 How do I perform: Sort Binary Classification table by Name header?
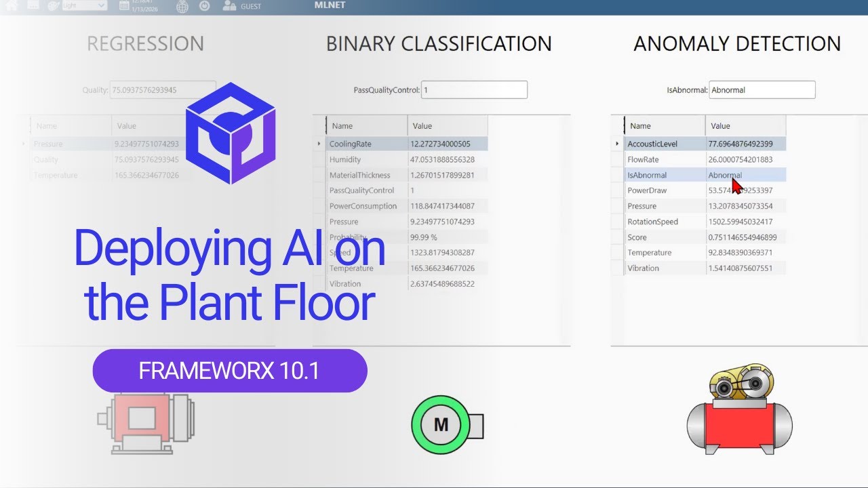point(367,125)
